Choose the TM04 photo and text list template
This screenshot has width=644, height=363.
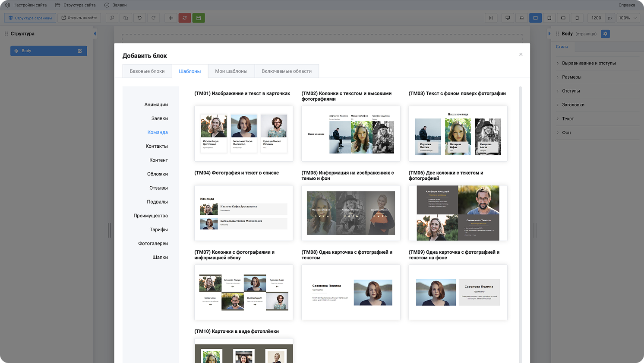(244, 213)
